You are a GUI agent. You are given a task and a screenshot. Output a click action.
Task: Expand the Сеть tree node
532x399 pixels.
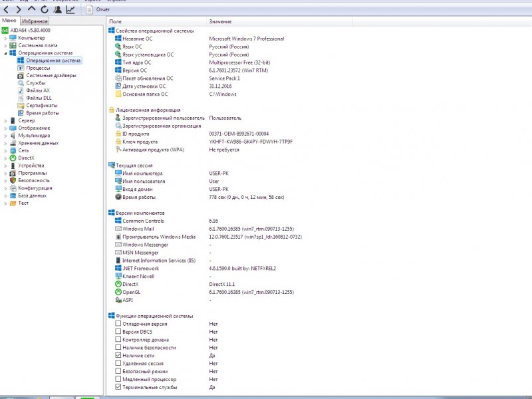click(x=5, y=151)
